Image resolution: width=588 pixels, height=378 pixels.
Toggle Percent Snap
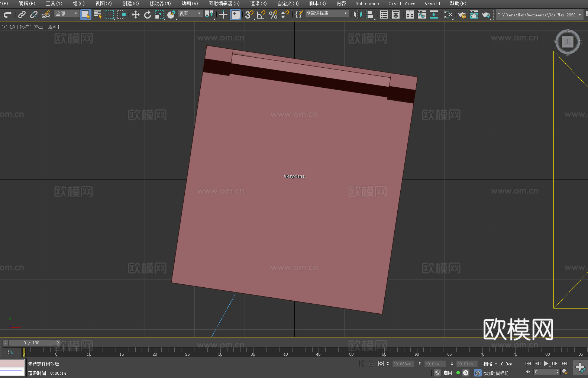pos(273,14)
